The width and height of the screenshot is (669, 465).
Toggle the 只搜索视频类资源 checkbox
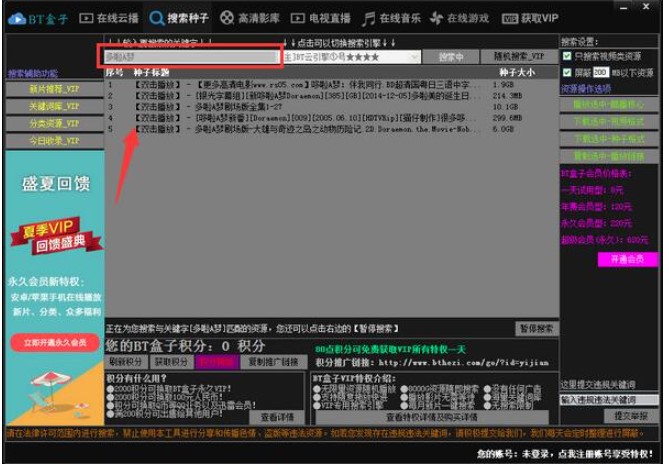[x=567, y=56]
